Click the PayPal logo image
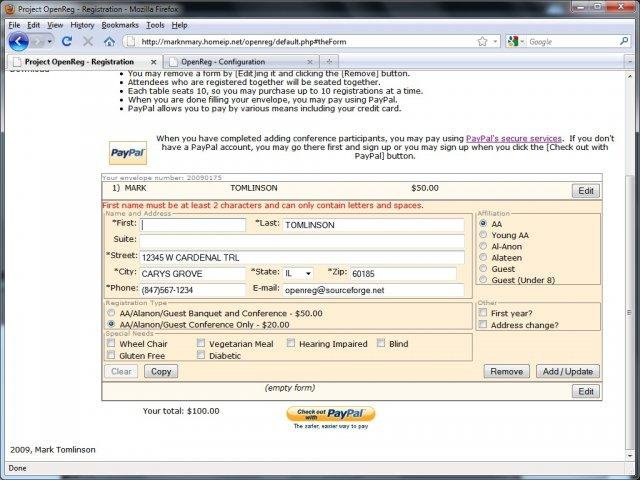Image resolution: width=640 pixels, height=480 pixels. point(128,153)
